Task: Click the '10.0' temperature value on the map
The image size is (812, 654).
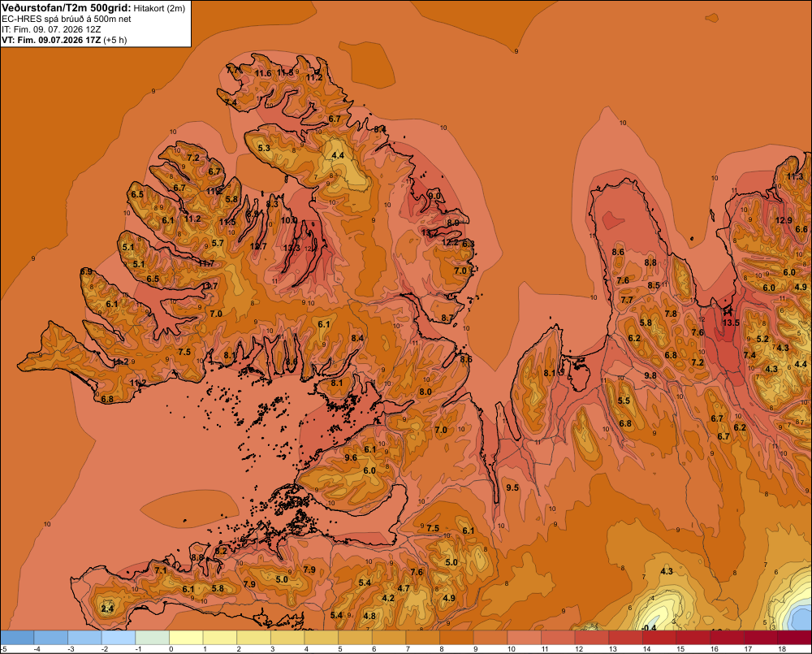Action: tap(289, 220)
